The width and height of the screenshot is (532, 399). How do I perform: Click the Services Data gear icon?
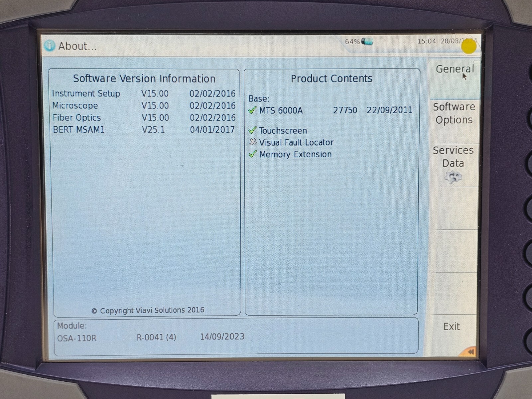tap(453, 177)
